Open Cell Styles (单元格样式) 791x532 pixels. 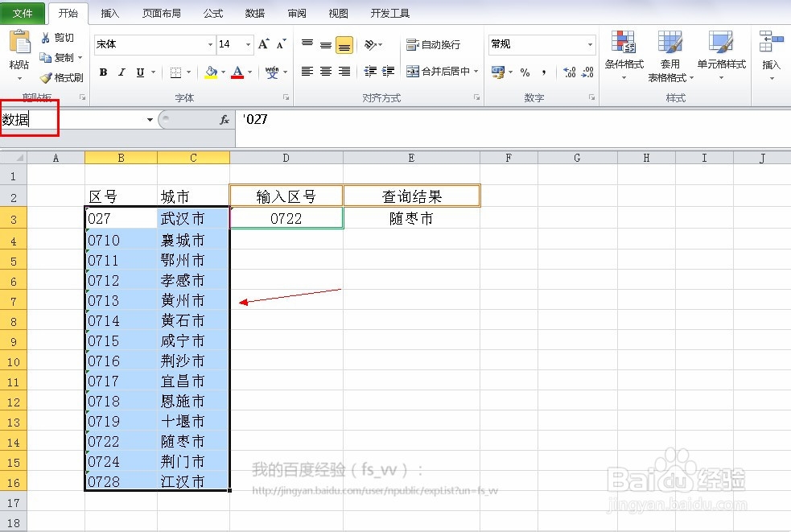pos(721,55)
